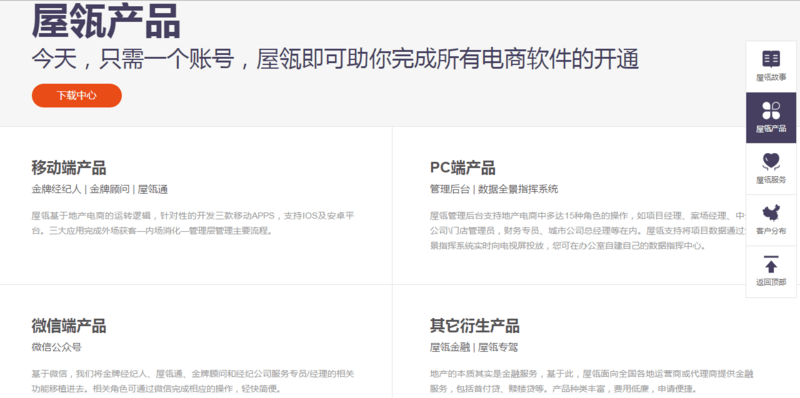The image size is (800, 398).
Task: Click the 金牌顾问 subtitle text
Action: click(109, 190)
